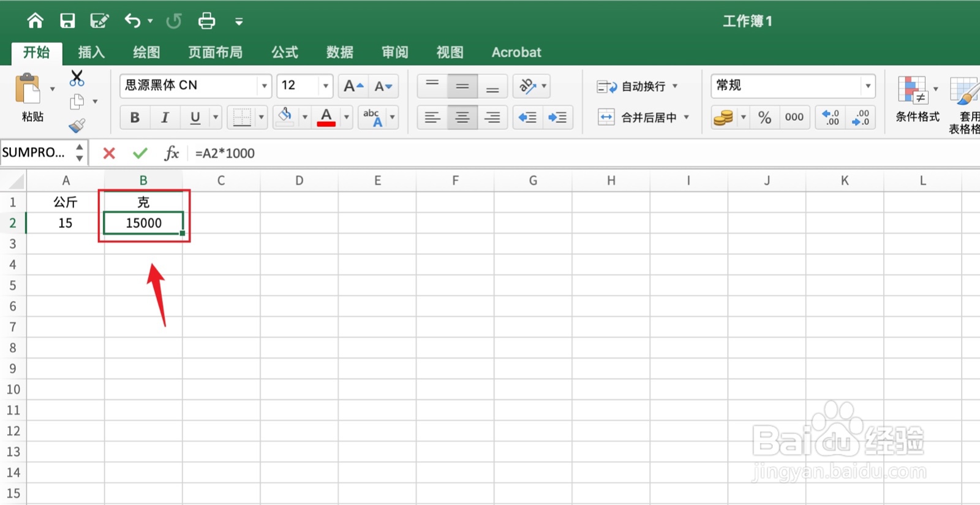Image resolution: width=980 pixels, height=505 pixels.
Task: Align cell text right
Action: [492, 117]
